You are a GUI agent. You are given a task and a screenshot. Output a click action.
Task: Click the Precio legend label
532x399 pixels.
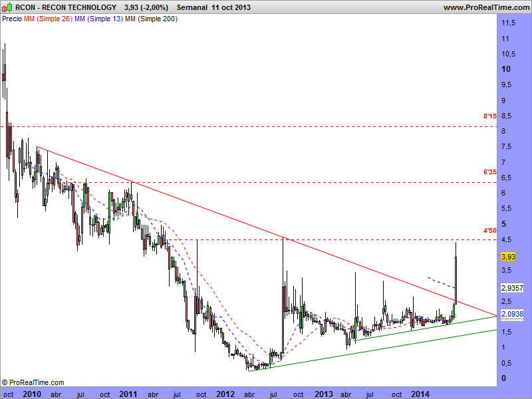point(12,19)
